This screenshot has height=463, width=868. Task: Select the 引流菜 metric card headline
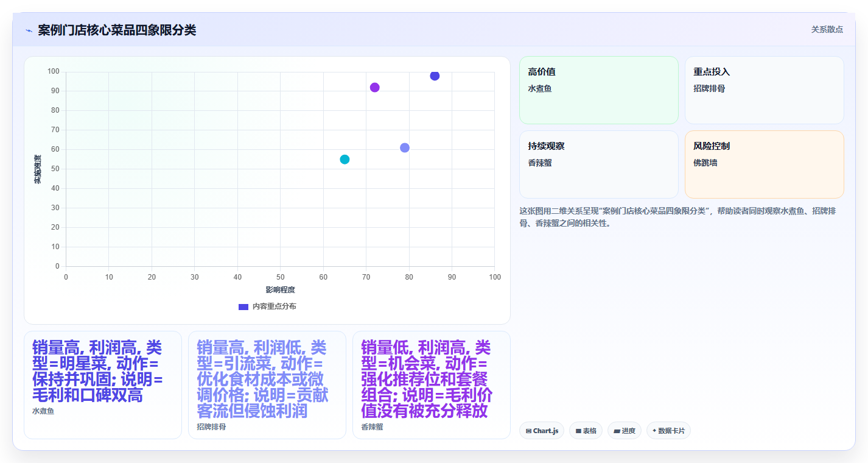click(x=263, y=380)
